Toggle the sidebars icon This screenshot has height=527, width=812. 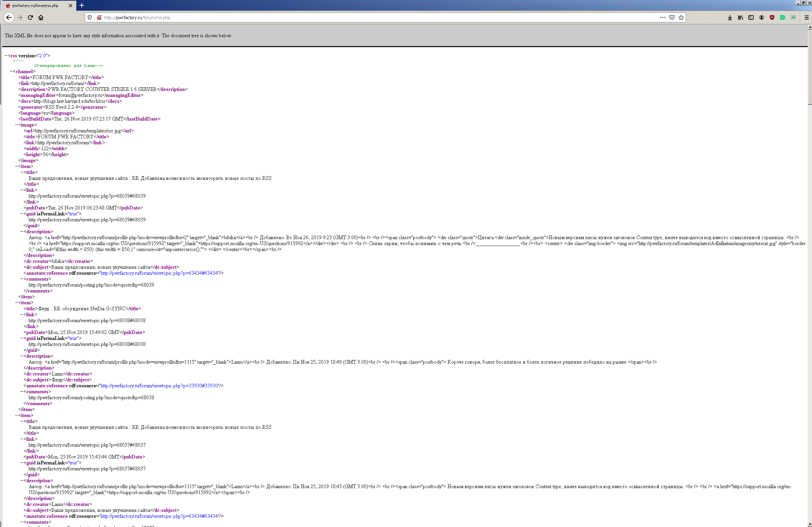[x=751, y=17]
